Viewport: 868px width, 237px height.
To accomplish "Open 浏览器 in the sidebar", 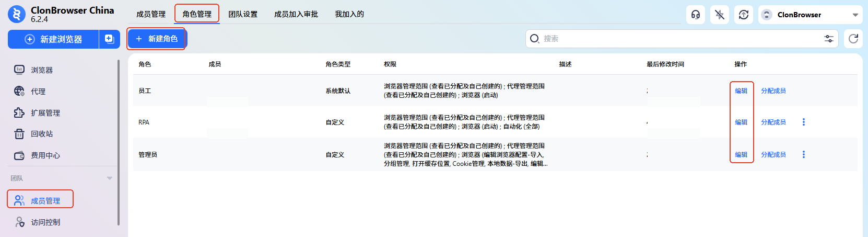I will [x=42, y=70].
